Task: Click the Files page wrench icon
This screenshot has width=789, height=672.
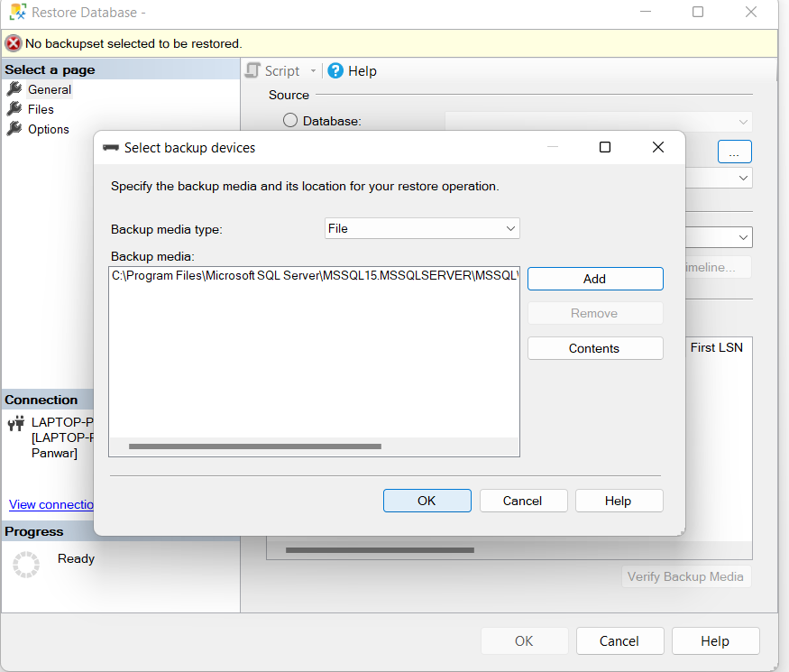Action: tap(14, 109)
